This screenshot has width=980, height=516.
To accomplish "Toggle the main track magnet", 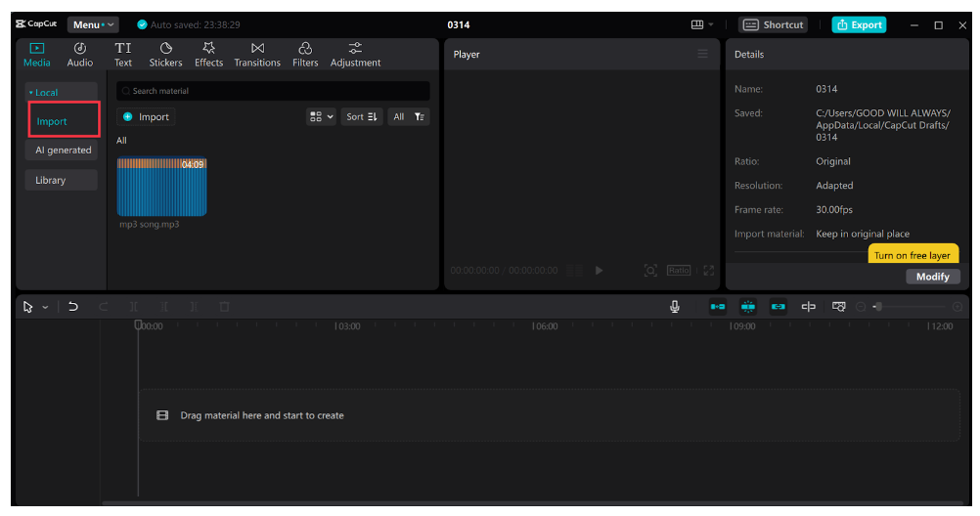I will pos(718,307).
